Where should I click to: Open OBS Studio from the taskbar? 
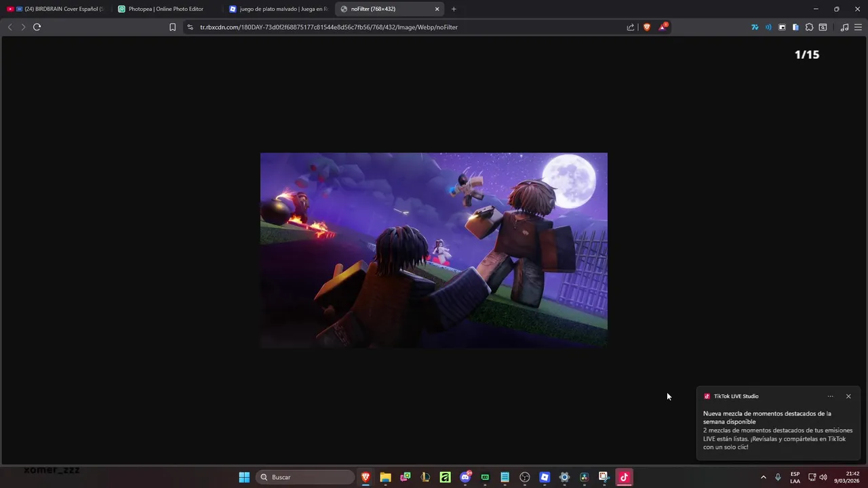pos(524,477)
